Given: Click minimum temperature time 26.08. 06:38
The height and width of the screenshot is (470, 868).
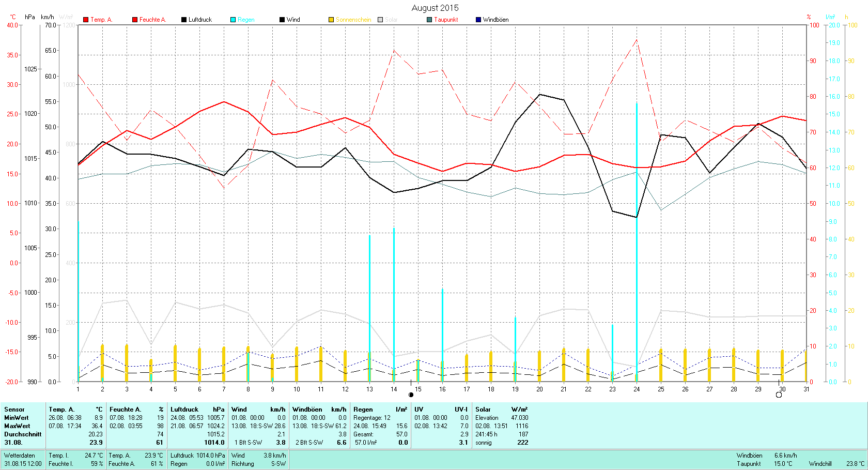Looking at the screenshot, I should [x=65, y=418].
